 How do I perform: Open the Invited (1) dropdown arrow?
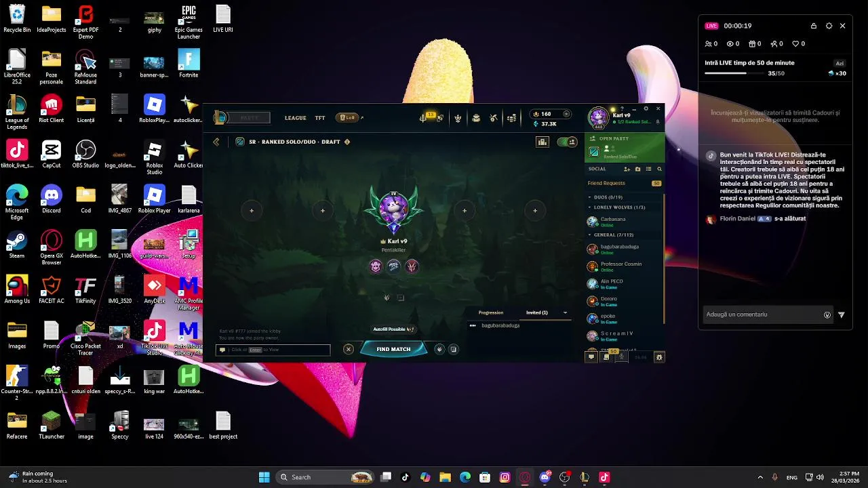565,312
